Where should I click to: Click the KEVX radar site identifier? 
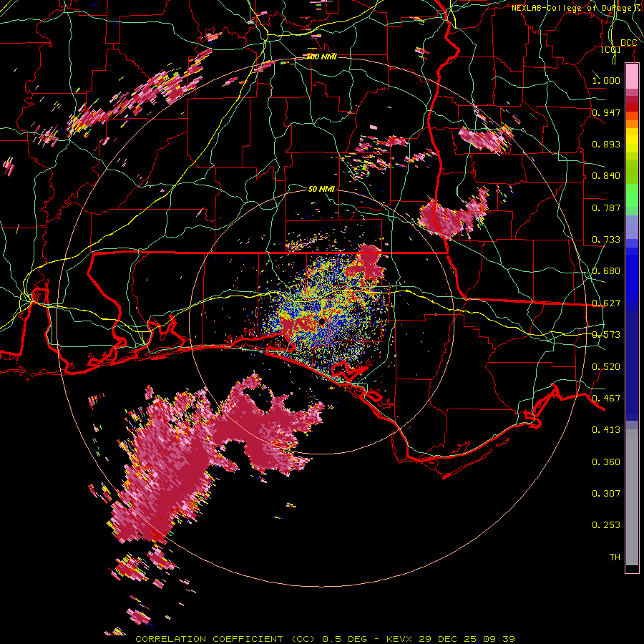click(400, 639)
